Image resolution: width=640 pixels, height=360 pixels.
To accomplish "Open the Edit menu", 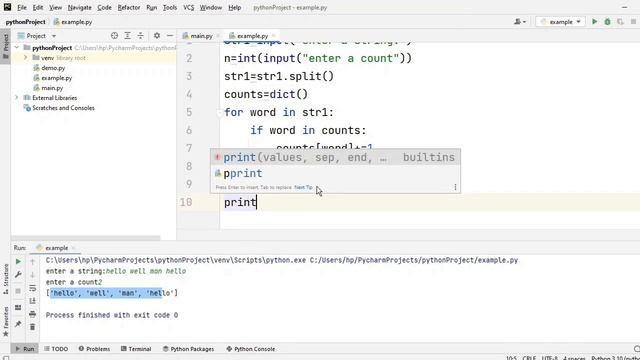I will [x=38, y=7].
